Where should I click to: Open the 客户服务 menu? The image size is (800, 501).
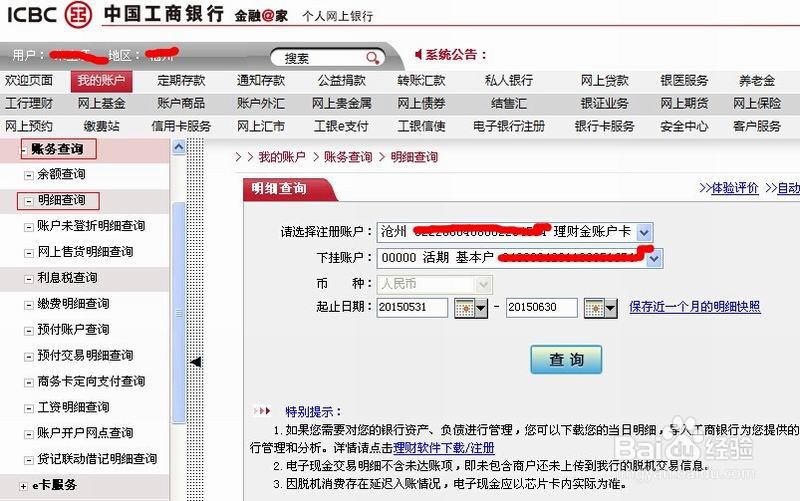tap(757, 126)
